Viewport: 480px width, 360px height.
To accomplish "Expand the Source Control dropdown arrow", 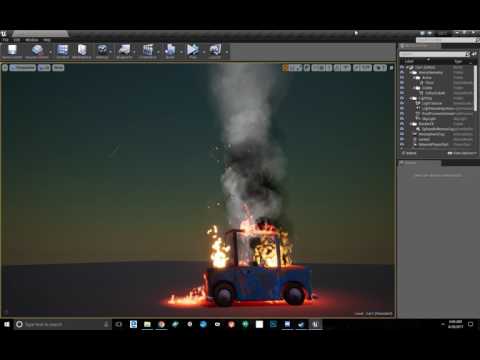I will 51,52.
